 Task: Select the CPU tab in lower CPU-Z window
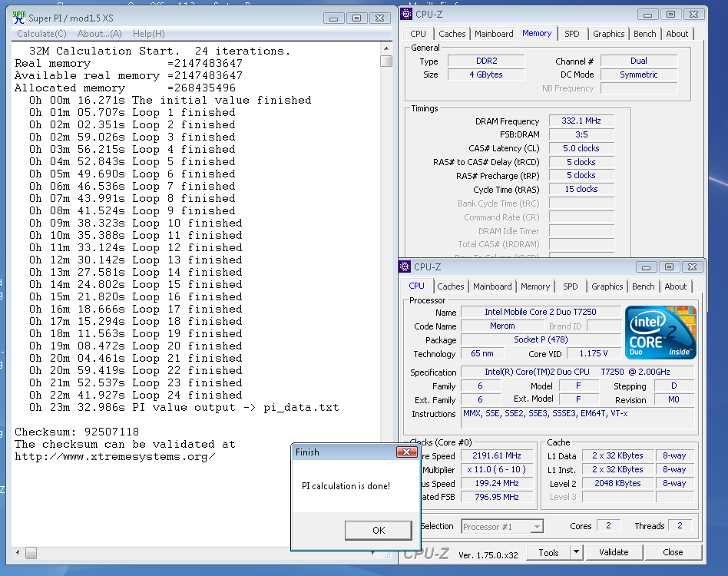click(416, 286)
